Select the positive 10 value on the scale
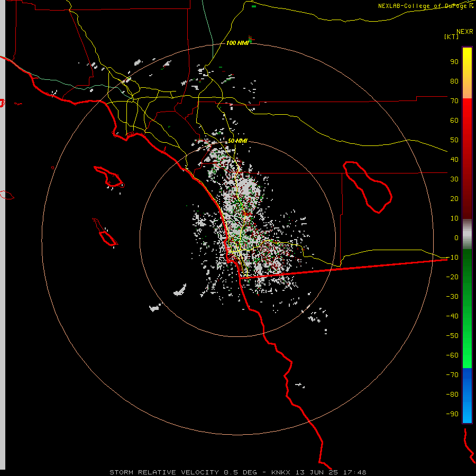The width and height of the screenshot is (476, 476). [454, 218]
